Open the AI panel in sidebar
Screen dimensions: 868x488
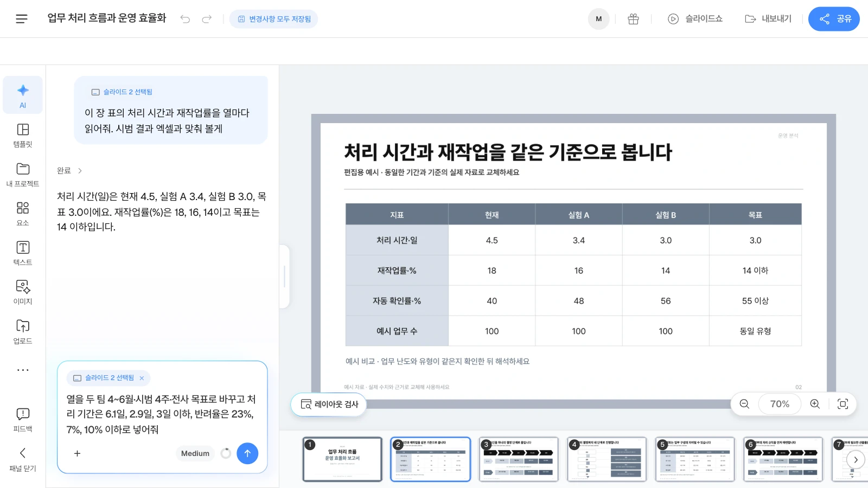pyautogui.click(x=23, y=95)
